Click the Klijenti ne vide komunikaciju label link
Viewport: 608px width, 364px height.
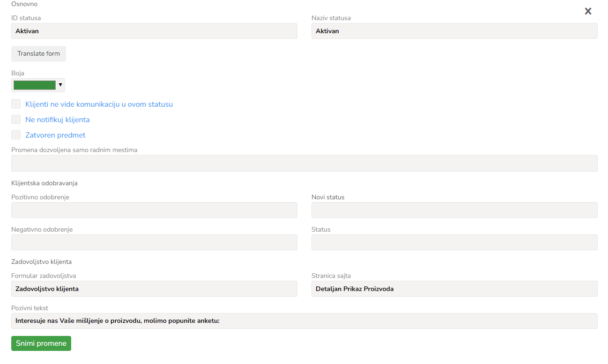tap(99, 104)
